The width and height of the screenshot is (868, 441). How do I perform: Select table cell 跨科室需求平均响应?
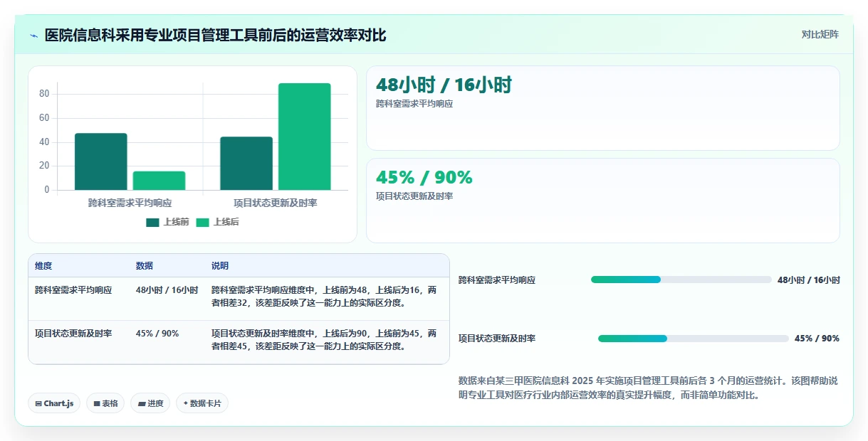click(x=73, y=290)
